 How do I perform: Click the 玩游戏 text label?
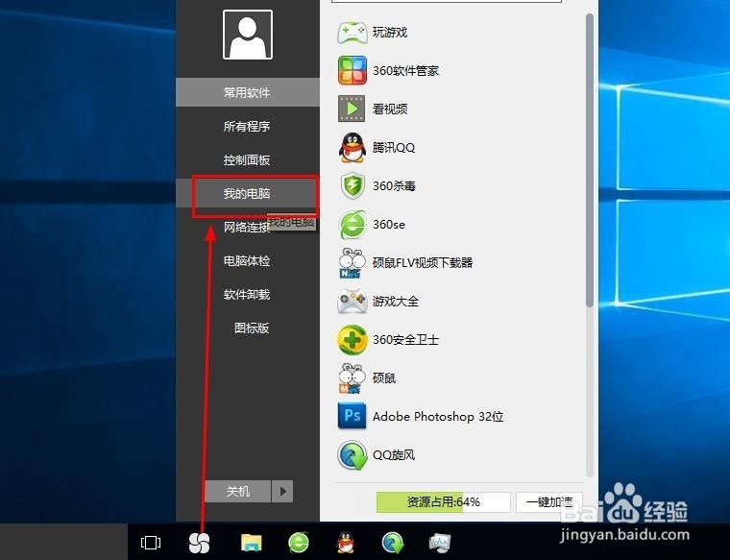(390, 33)
